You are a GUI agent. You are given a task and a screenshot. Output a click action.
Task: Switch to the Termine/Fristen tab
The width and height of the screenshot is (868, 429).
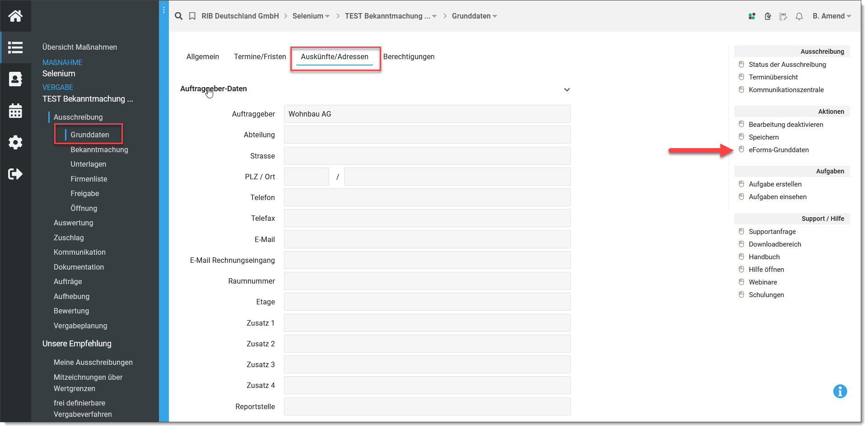pyautogui.click(x=260, y=57)
